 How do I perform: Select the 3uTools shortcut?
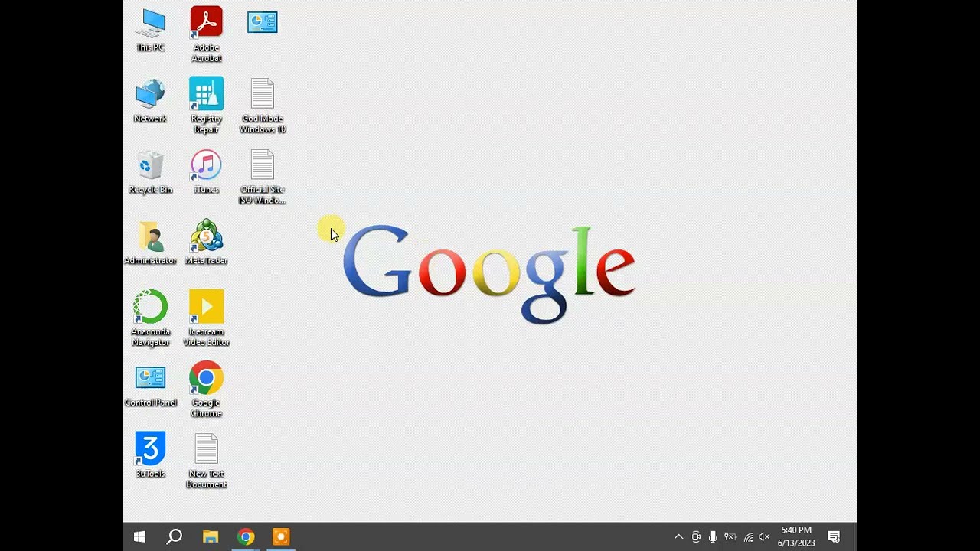point(150,456)
